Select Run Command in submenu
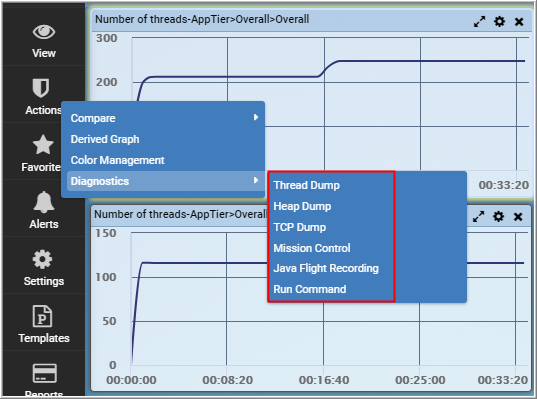The height and width of the screenshot is (399, 537). pos(310,289)
